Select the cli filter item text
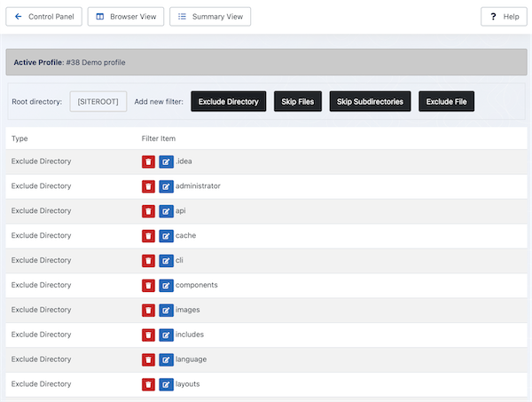Screen dimensions: 532x402 (x=179, y=260)
